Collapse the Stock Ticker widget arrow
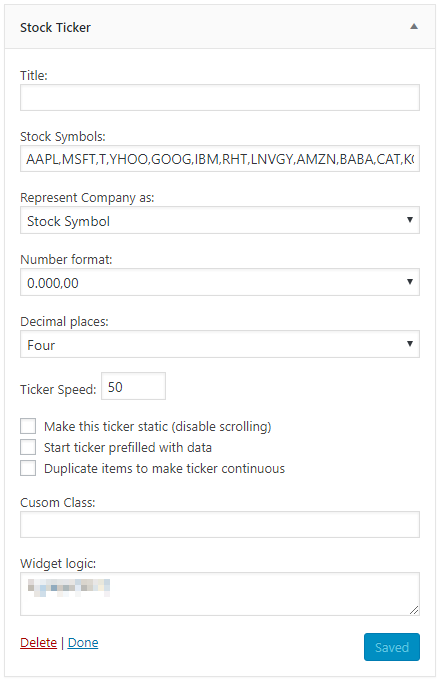Viewport: 440px width, 682px height. tap(414, 27)
